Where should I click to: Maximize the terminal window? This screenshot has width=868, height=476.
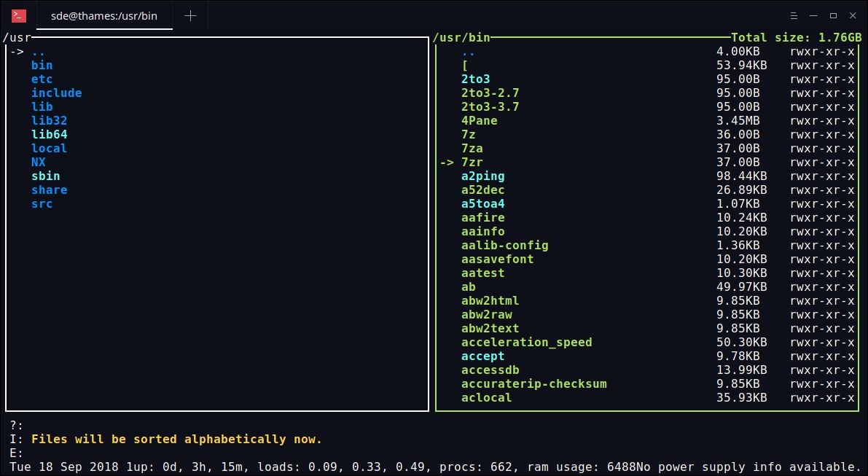(x=833, y=16)
